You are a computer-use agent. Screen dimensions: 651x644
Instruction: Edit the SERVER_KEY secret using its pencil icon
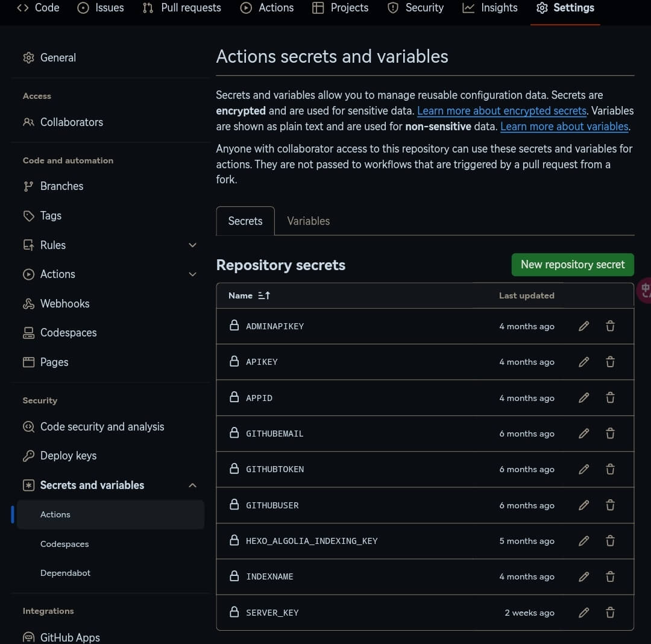pos(583,612)
